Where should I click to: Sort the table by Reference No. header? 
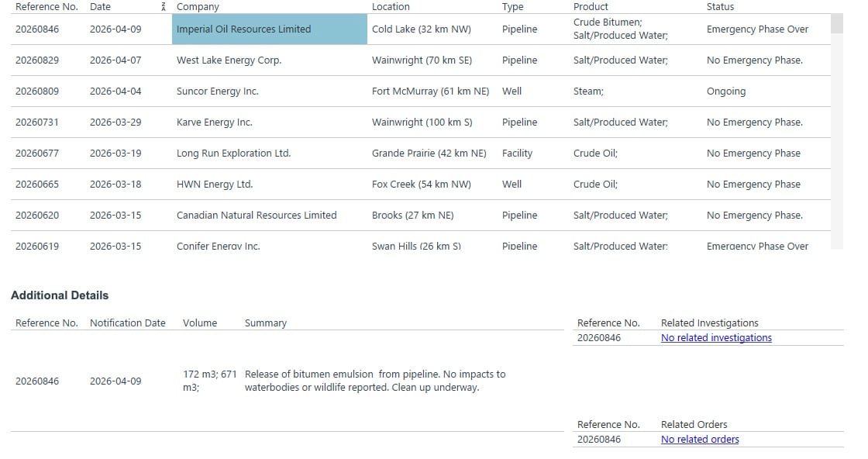point(46,6)
